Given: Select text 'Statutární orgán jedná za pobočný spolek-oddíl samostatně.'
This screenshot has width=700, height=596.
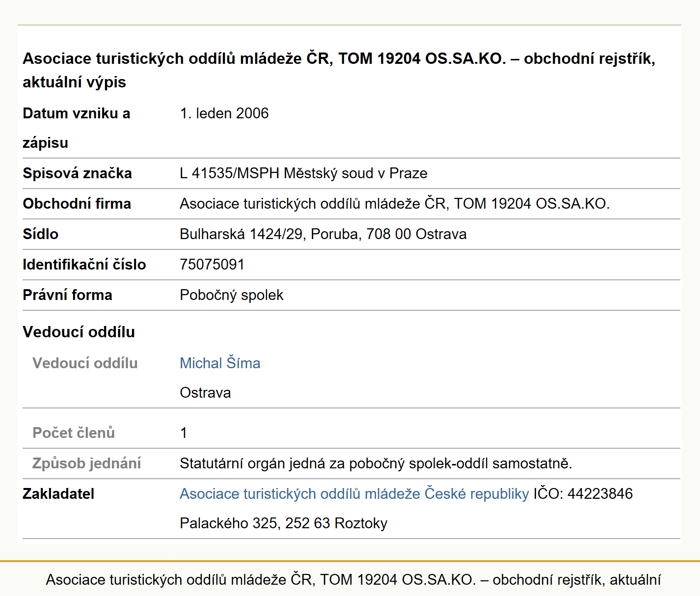Looking at the screenshot, I should tap(376, 463).
